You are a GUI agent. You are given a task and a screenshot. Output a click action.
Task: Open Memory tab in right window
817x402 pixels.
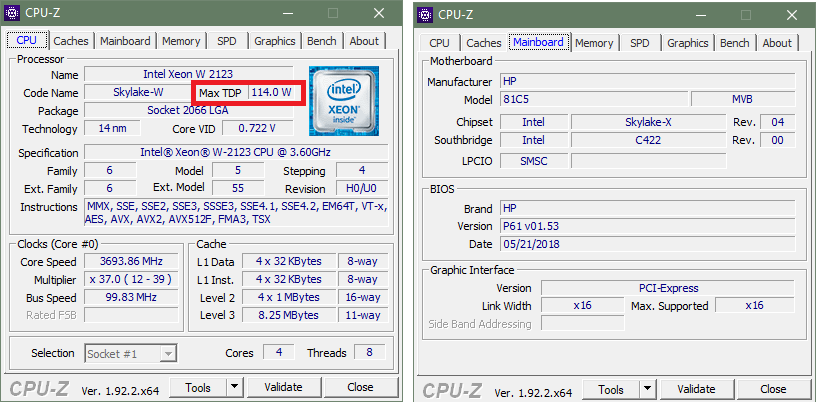[594, 43]
